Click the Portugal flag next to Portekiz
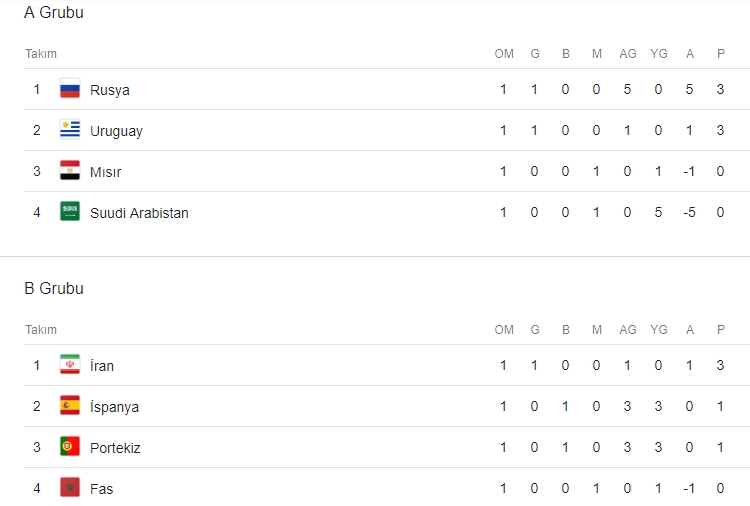 pos(70,447)
